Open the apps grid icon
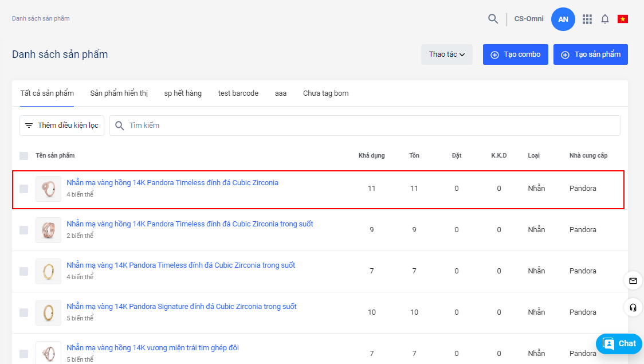Screen dimensions: 644x364 coord(587,19)
